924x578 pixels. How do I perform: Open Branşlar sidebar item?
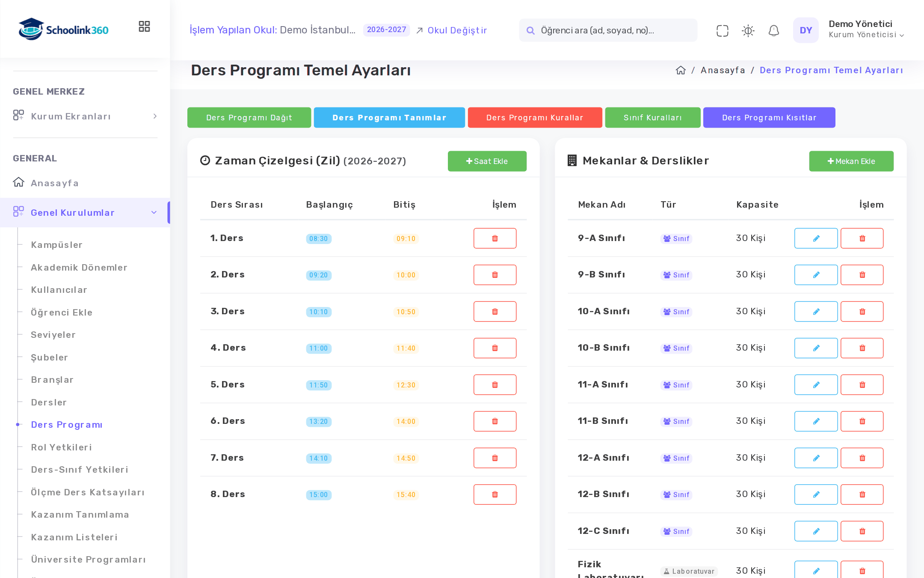pyautogui.click(x=52, y=380)
